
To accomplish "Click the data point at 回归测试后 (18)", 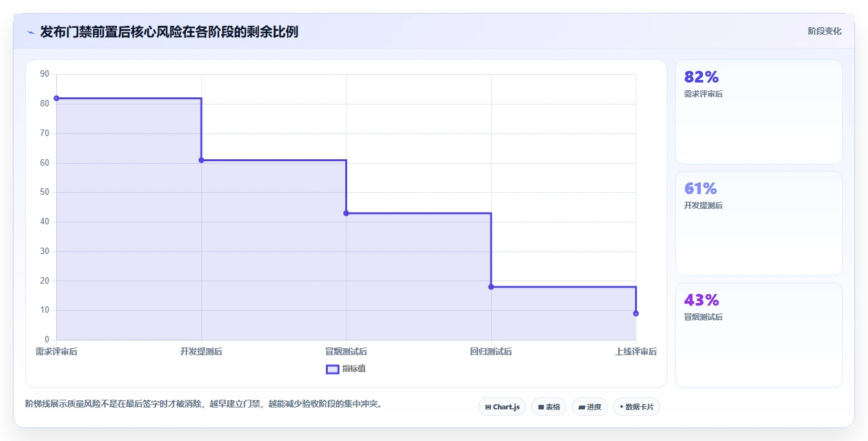I will [x=491, y=287].
